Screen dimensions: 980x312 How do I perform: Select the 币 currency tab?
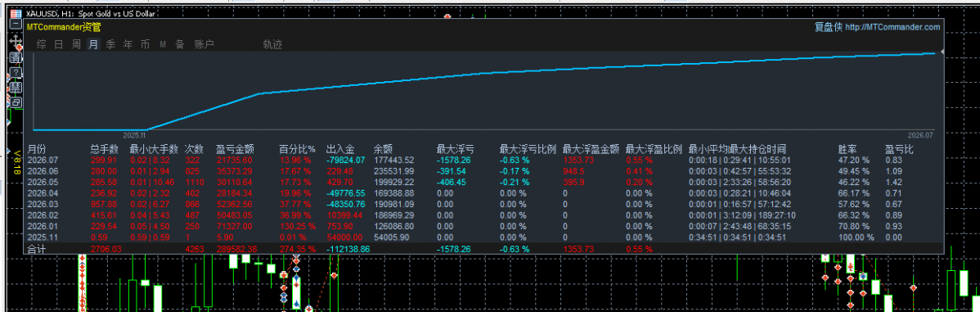[145, 44]
